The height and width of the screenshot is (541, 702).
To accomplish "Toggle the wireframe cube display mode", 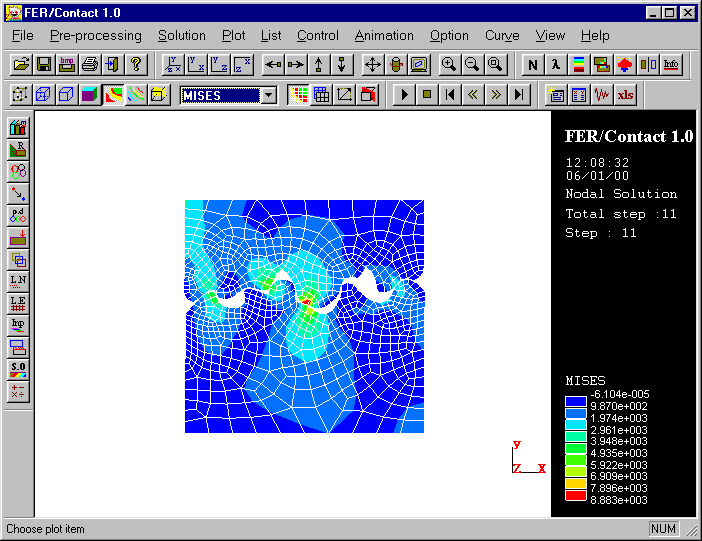I will click(43, 95).
